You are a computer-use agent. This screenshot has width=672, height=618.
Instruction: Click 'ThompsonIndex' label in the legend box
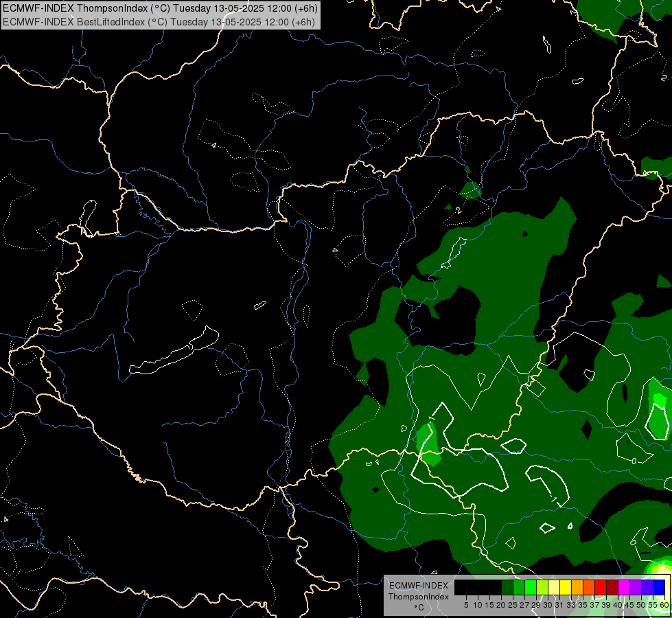coord(419,597)
